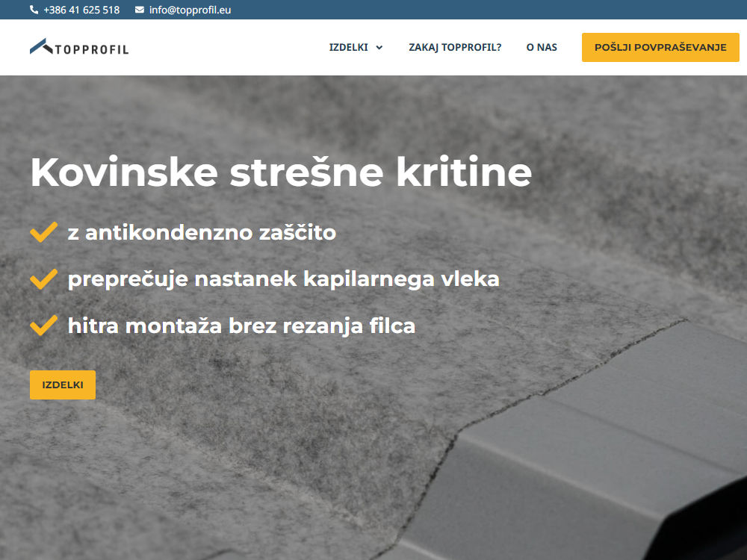
Task: Expand the chevron next to IZDELKI
Action: [x=379, y=48]
